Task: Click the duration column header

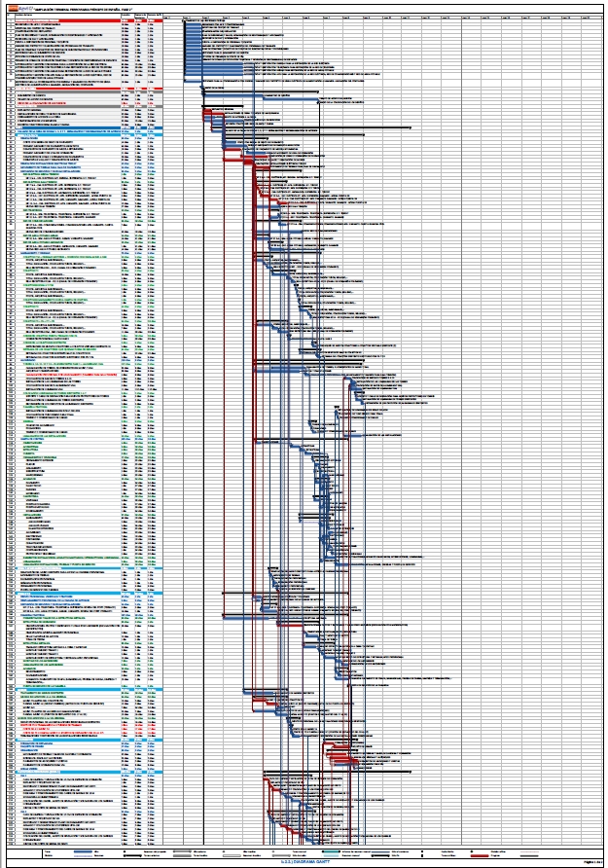Action: (x=127, y=16)
